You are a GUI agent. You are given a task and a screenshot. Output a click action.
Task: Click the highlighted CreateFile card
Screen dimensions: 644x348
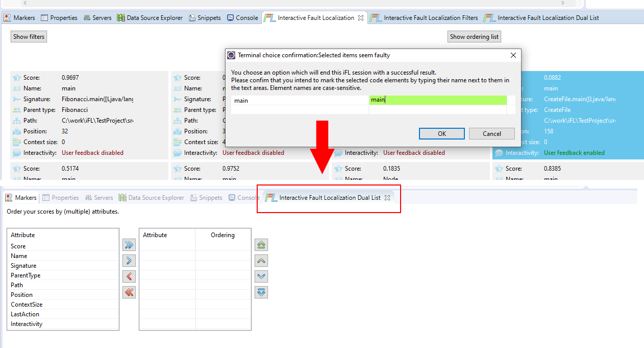coord(568,115)
